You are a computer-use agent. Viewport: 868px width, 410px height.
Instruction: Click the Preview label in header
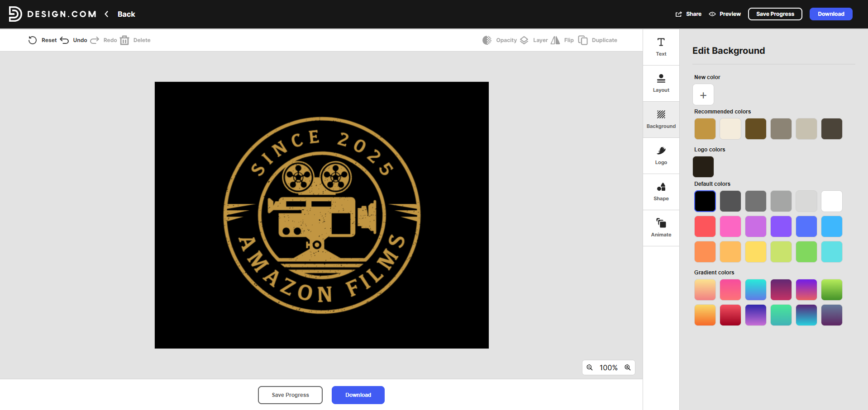pyautogui.click(x=730, y=14)
